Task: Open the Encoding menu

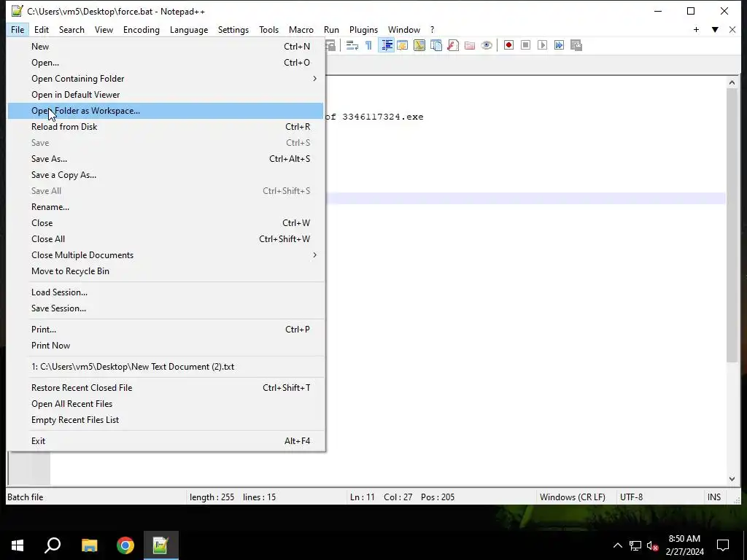Action: [x=142, y=29]
